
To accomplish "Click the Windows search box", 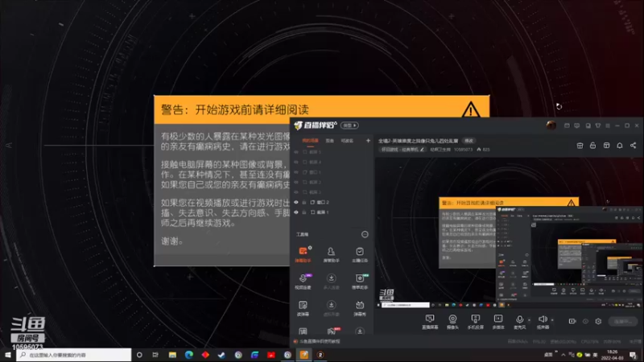I will (74, 355).
